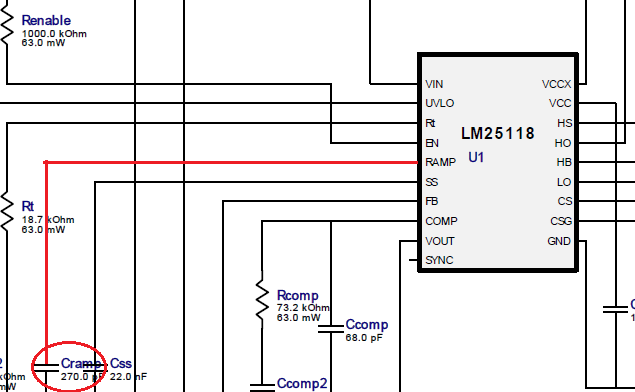Click the VOUT pin label

440,241
